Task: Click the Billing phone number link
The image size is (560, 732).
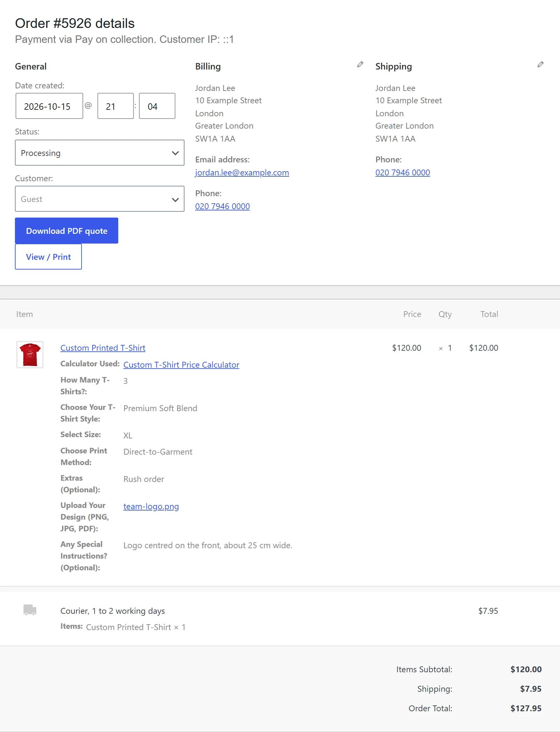Action: [x=223, y=206]
